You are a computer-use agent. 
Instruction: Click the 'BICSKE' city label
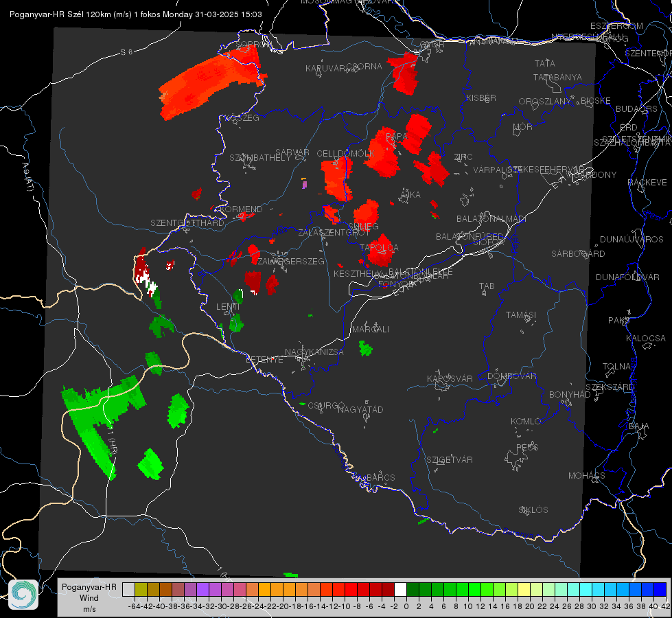(x=596, y=101)
